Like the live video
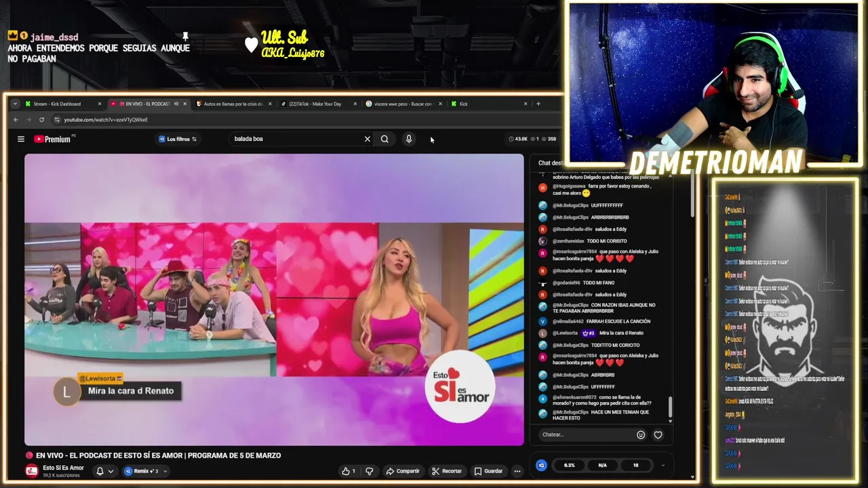The height and width of the screenshot is (488, 868). pos(349,471)
